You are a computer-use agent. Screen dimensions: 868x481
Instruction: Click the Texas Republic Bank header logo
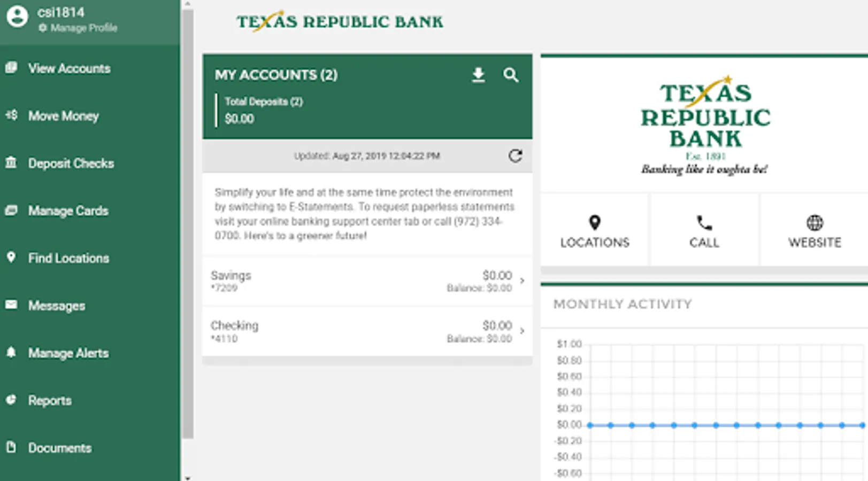[340, 21]
